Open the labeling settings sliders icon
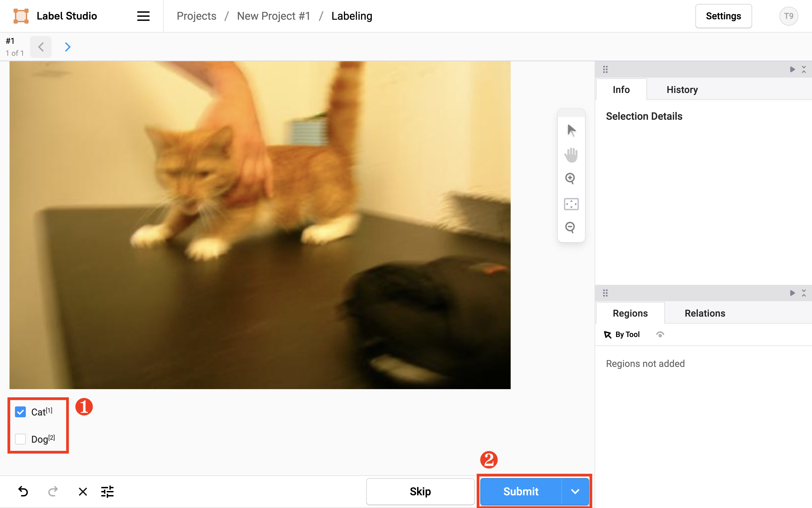 click(x=107, y=491)
